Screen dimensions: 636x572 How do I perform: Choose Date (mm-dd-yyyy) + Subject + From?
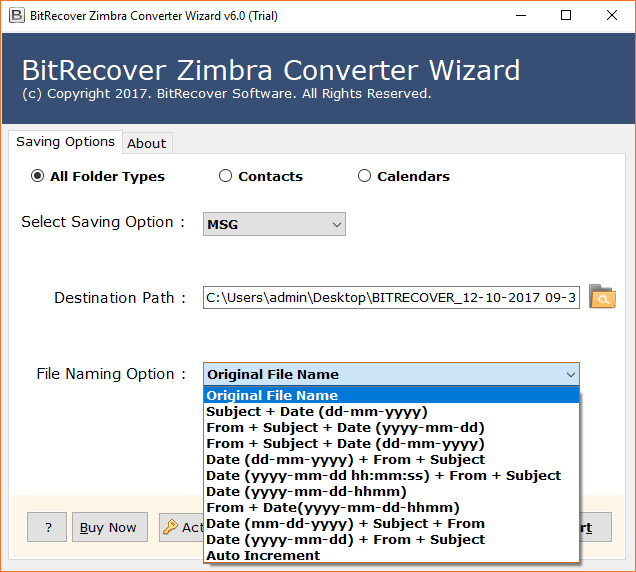click(x=391, y=524)
